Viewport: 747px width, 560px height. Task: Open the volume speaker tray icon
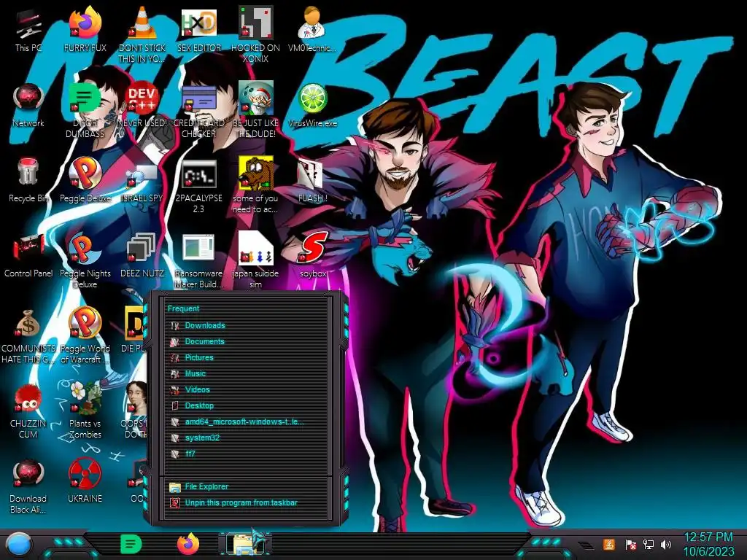[x=666, y=544]
